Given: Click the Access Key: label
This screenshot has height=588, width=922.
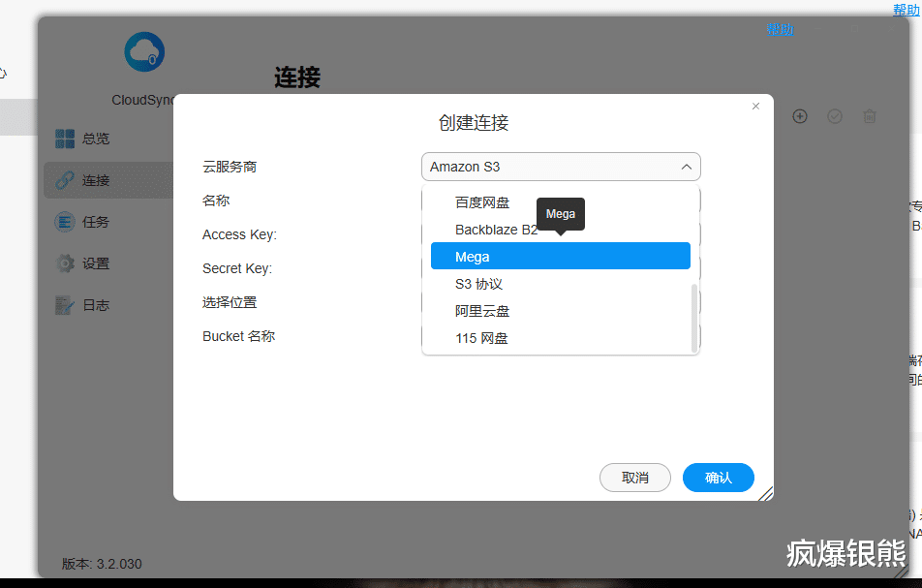Looking at the screenshot, I should [239, 234].
